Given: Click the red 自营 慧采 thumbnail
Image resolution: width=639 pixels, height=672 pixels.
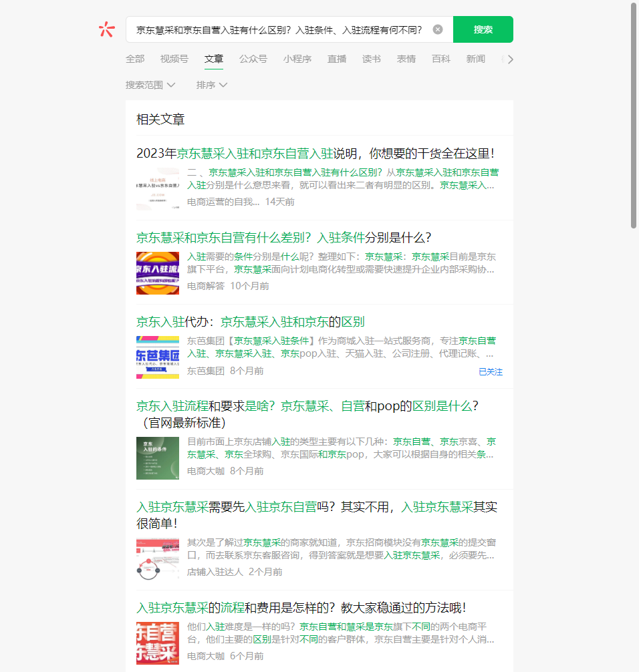Looking at the screenshot, I should tap(157, 643).
